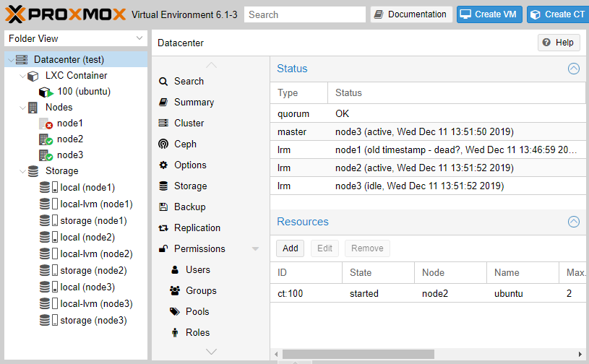Screen dimensions: 589x364
Task: Open the Summary menu item
Action: click(194, 103)
